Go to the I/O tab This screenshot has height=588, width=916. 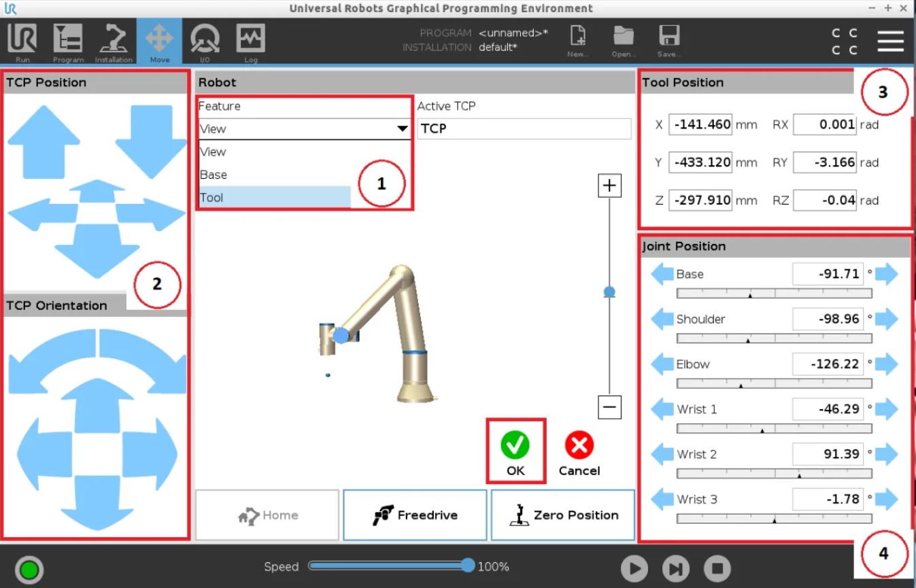(205, 42)
